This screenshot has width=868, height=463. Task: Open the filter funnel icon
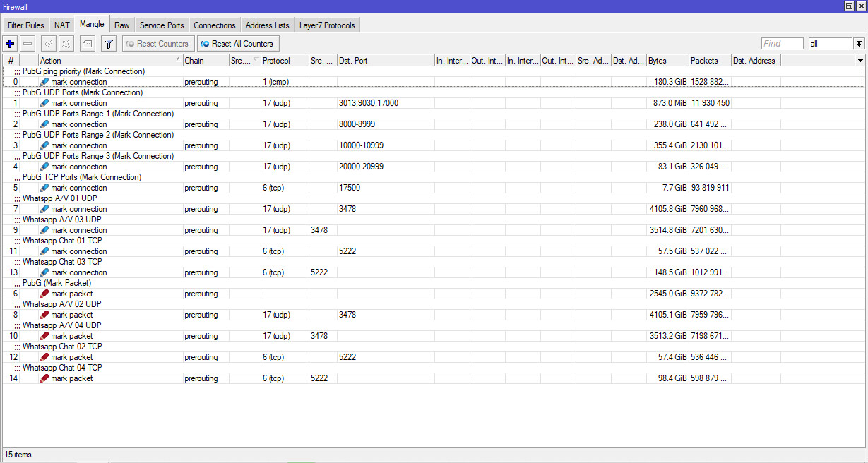click(109, 44)
